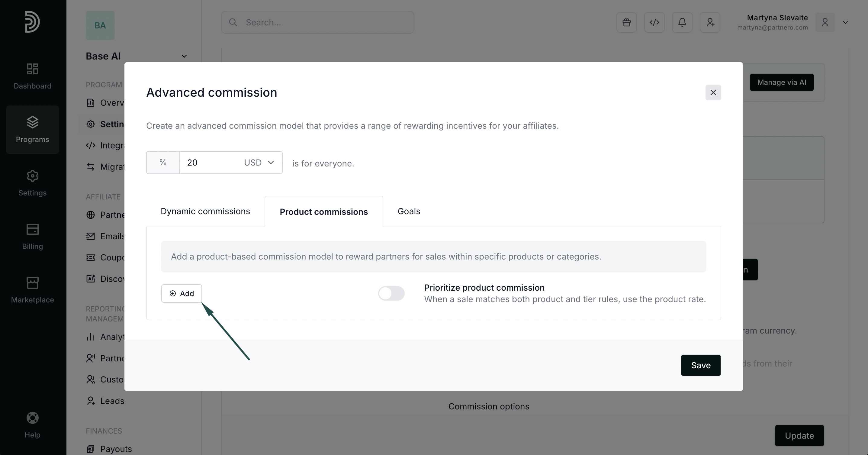Open the USD currency dropdown
Viewport: 868px width, 455px height.
tap(259, 163)
